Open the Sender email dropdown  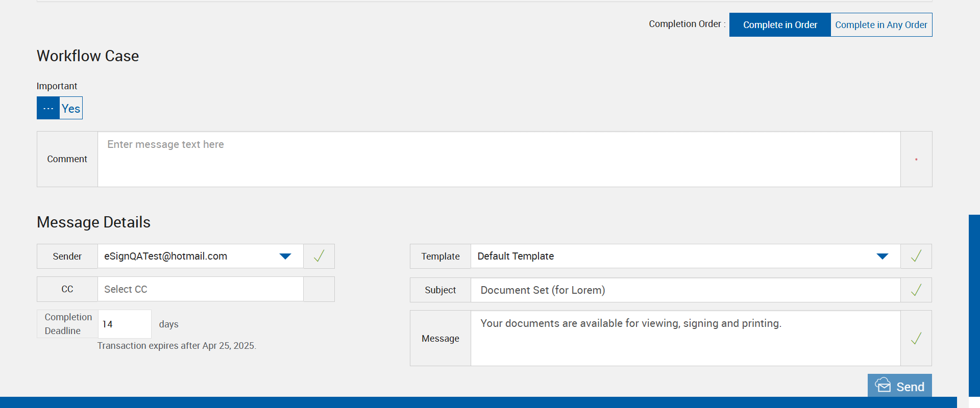(x=201, y=256)
